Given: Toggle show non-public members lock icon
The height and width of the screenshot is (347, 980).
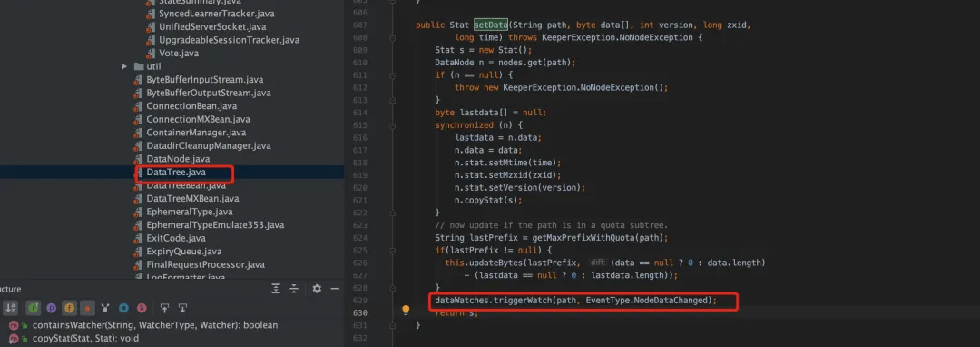Looking at the screenshot, I should pyautogui.click(x=87, y=308).
